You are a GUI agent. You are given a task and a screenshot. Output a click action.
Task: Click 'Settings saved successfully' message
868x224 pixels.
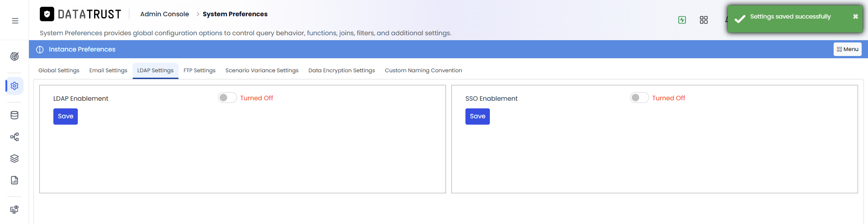[790, 17]
